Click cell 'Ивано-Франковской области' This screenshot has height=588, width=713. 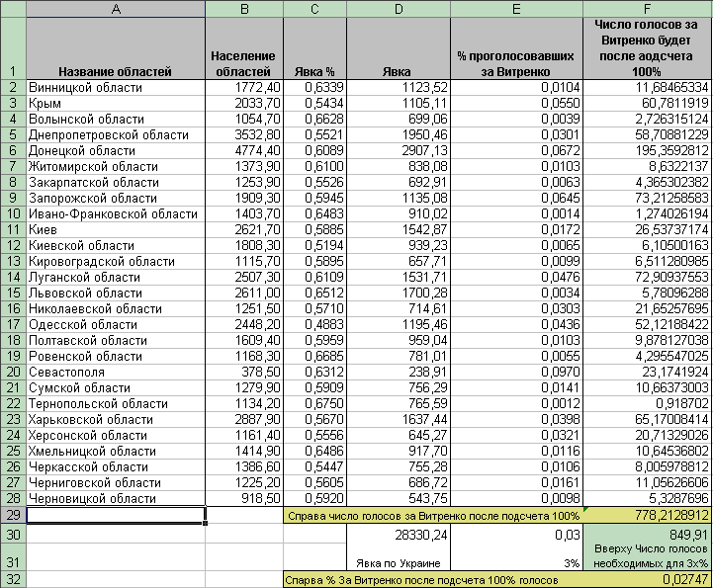click(116, 214)
